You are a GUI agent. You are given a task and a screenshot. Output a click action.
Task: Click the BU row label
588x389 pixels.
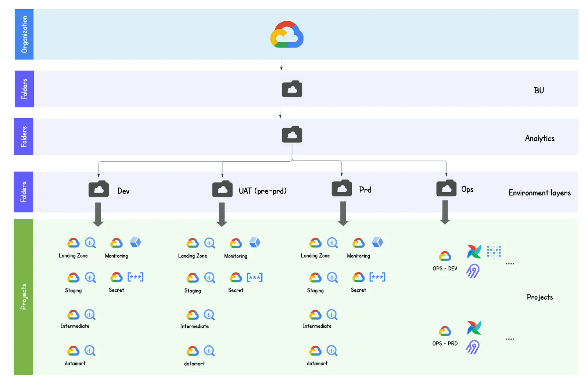click(x=539, y=90)
